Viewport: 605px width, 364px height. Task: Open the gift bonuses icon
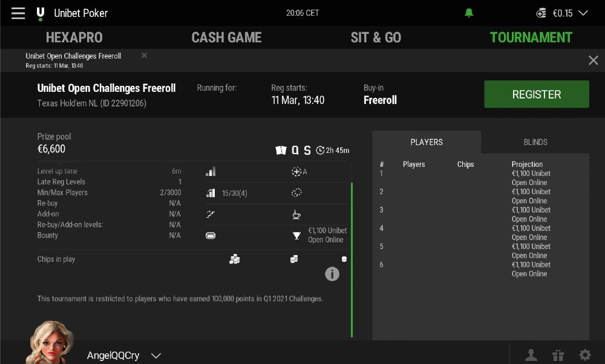558,355
